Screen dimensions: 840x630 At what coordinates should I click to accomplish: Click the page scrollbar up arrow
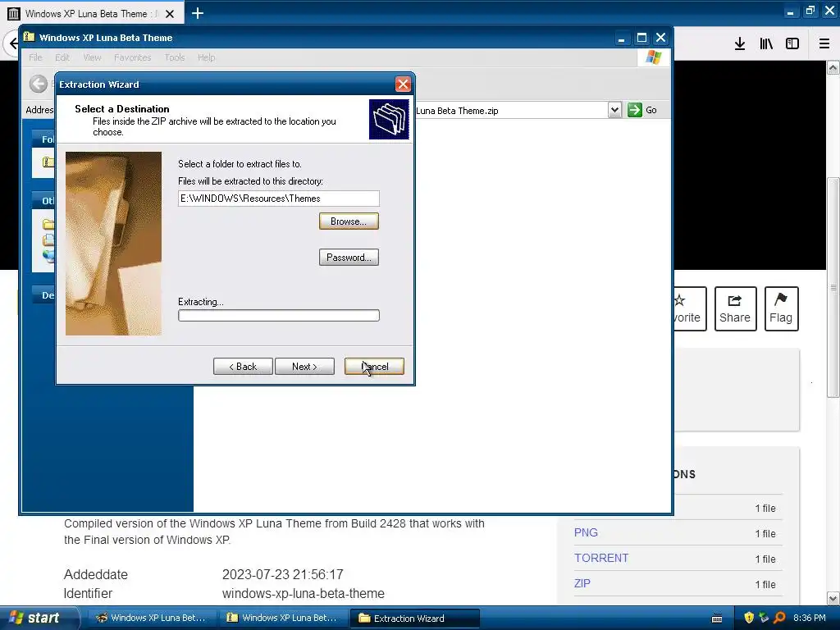833,67
